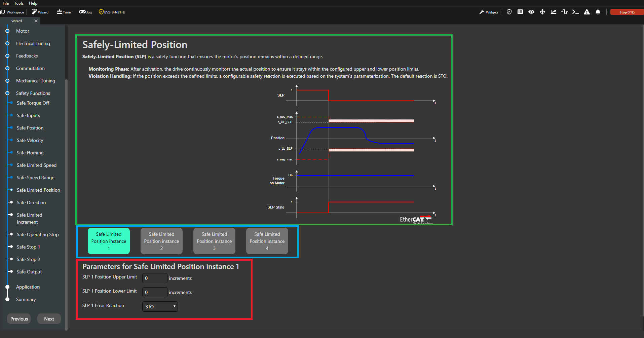Open the list table icon in toolbar

point(520,12)
